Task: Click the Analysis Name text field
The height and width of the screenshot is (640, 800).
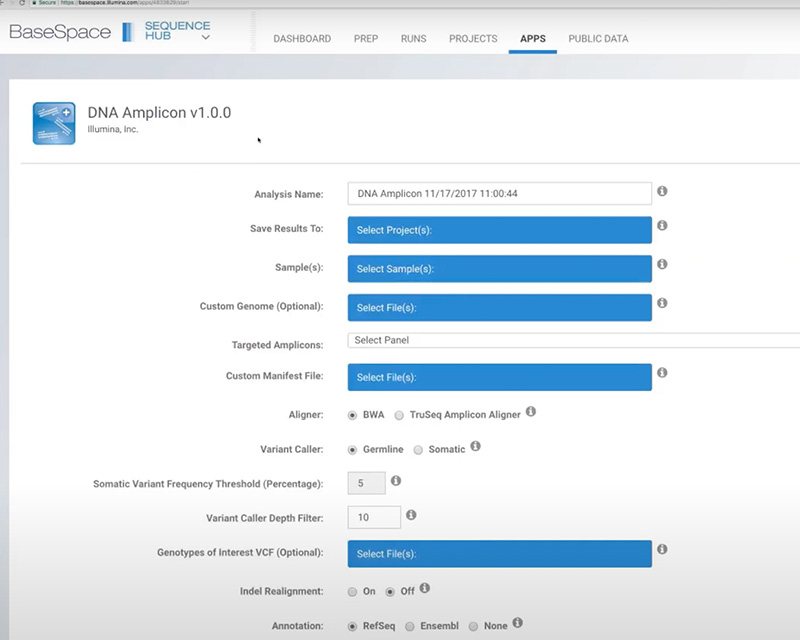Action: [499, 194]
